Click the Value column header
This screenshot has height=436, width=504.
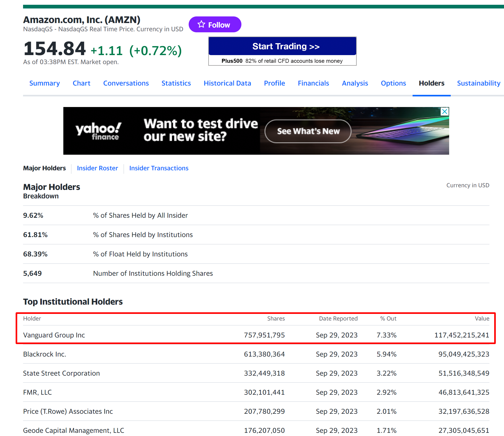pyautogui.click(x=482, y=318)
